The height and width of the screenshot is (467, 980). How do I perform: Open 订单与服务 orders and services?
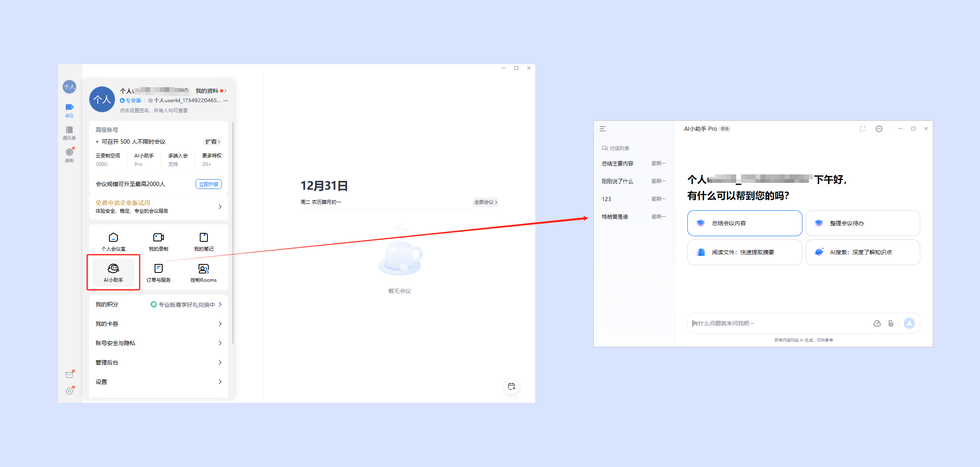click(x=159, y=273)
